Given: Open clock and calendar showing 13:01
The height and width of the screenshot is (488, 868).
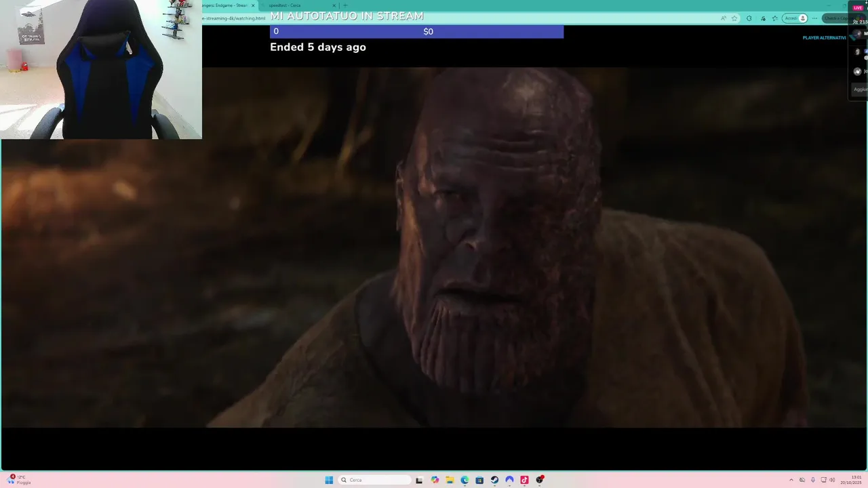Looking at the screenshot, I should [851, 480].
